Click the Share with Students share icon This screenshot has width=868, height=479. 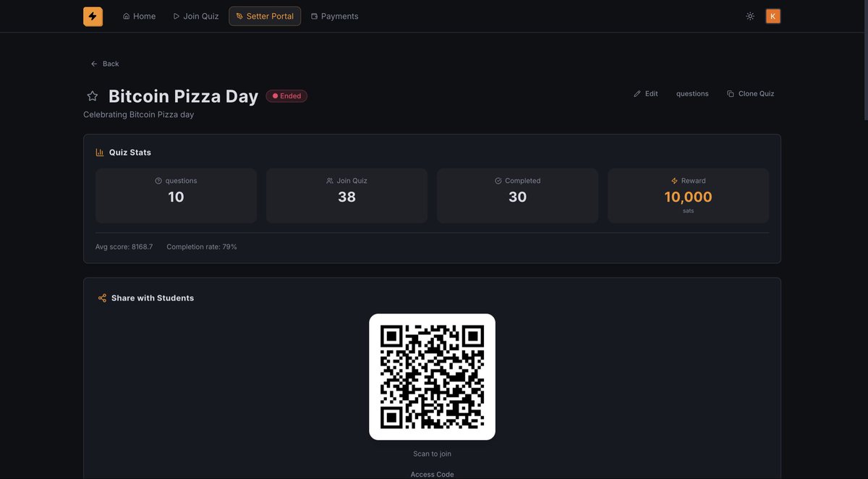point(102,298)
